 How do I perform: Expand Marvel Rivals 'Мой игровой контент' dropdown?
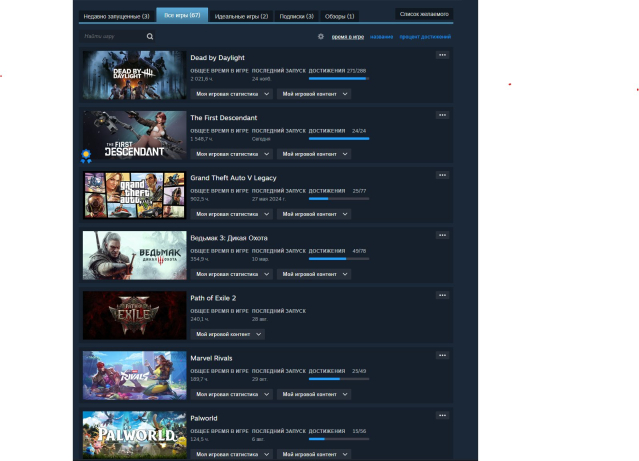pos(314,394)
